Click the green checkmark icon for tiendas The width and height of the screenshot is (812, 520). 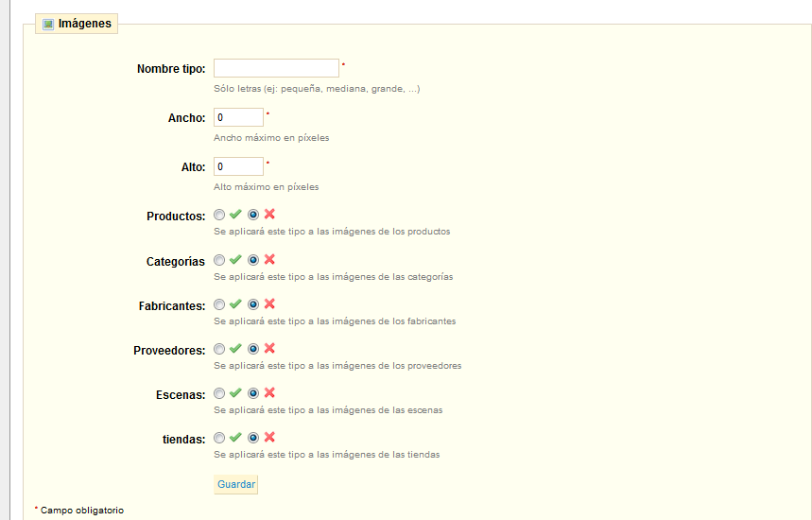235,438
